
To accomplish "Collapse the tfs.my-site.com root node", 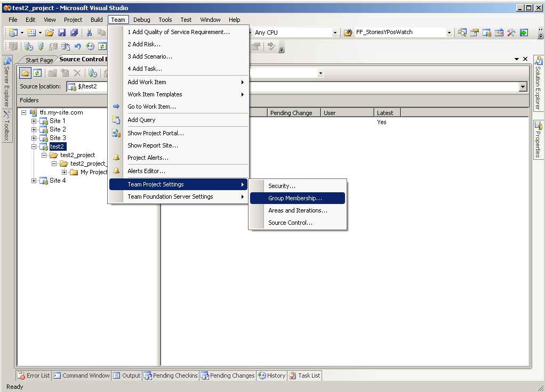I will (x=23, y=112).
